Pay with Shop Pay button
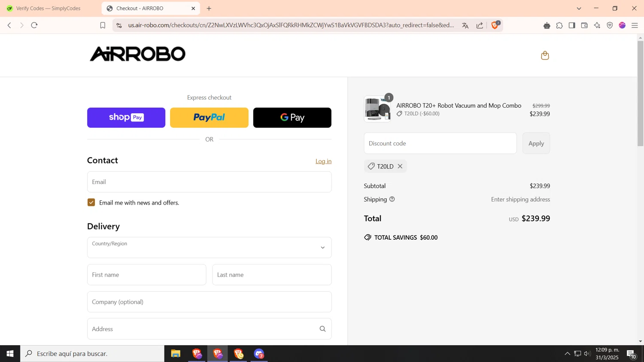 [x=126, y=118]
